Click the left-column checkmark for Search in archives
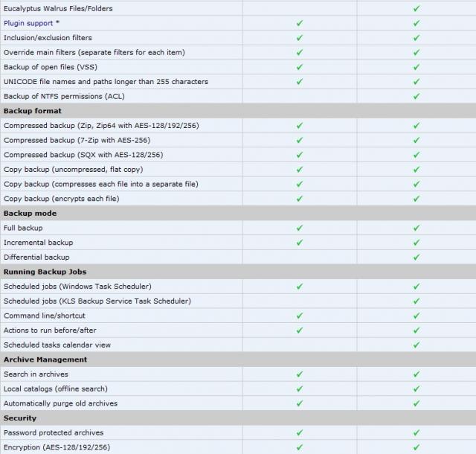The height and width of the screenshot is (454, 476). (299, 374)
